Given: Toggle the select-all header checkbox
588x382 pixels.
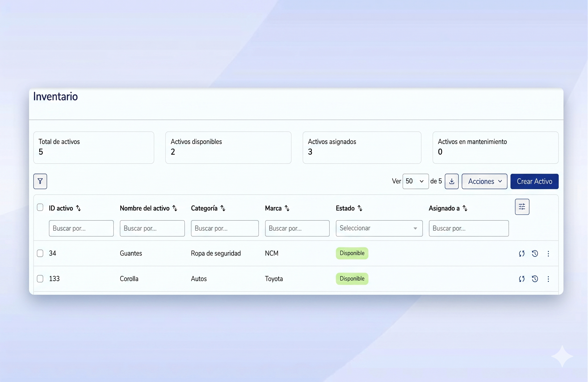Looking at the screenshot, I should coord(40,207).
